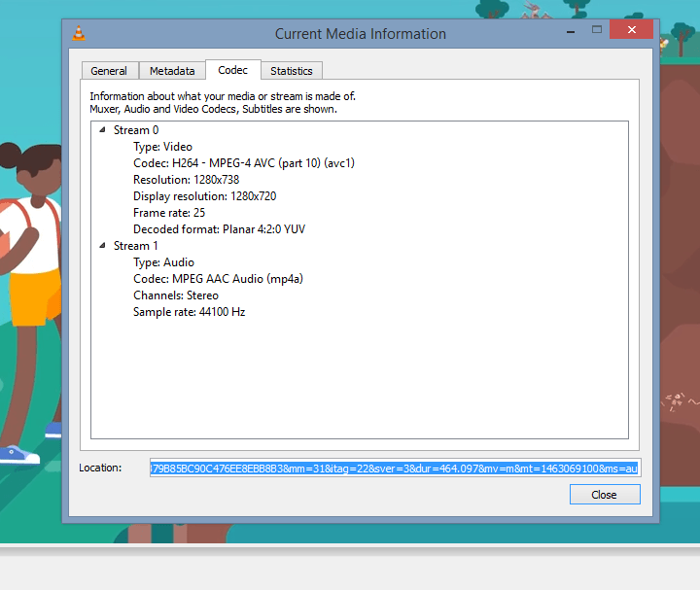Screen dimensions: 700x590
Task: Select the Sample rate 44100 Hz row
Action: (x=189, y=312)
